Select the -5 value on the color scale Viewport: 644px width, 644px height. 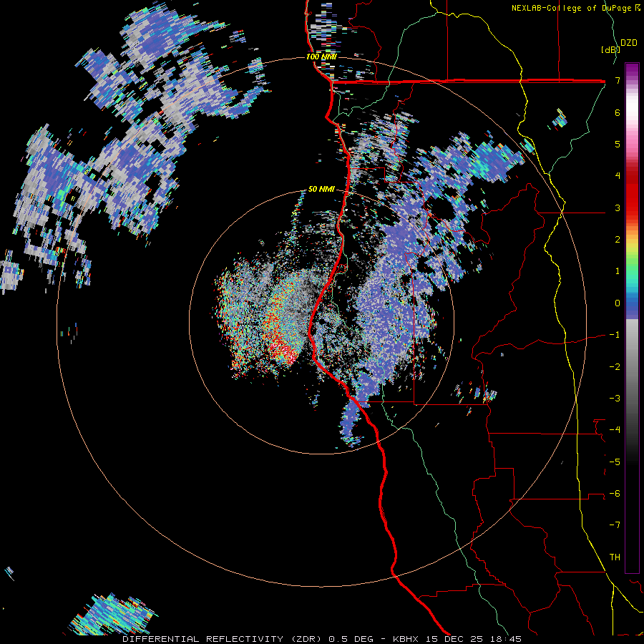[615, 462]
